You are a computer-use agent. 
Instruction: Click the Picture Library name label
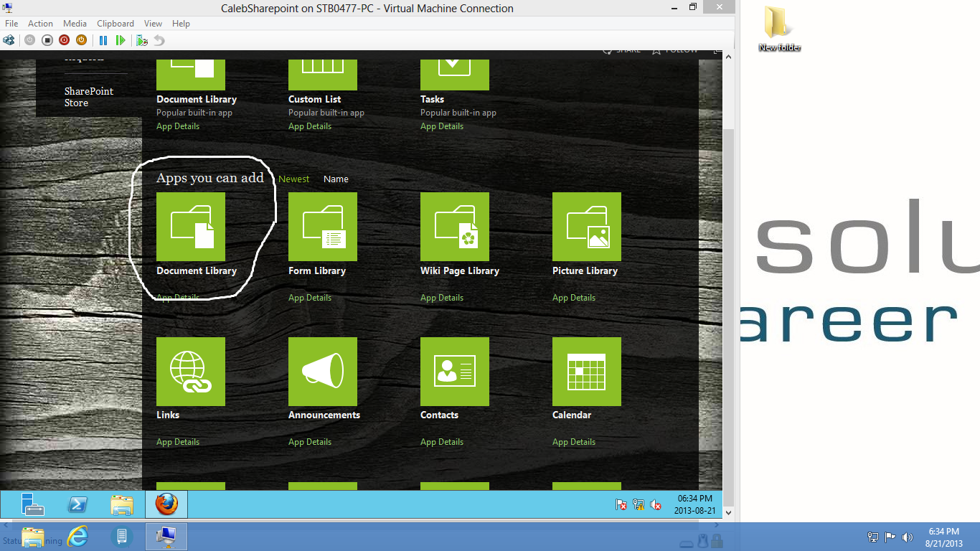tap(585, 270)
